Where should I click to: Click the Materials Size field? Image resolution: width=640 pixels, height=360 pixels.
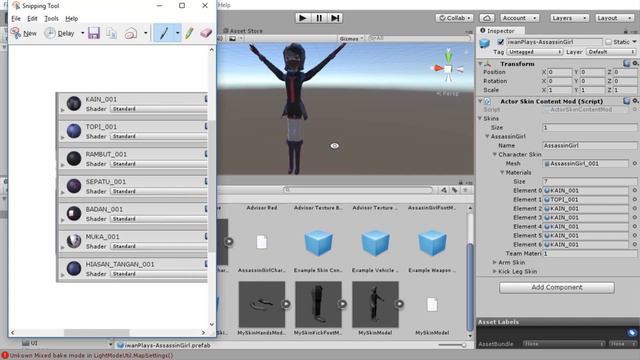pyautogui.click(x=589, y=181)
